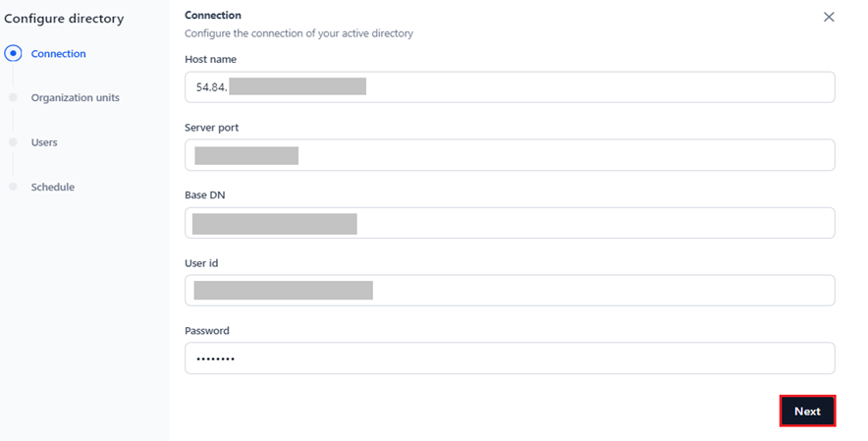Image resolution: width=868 pixels, height=441 pixels.
Task: Click the Organization units step dot
Action: tap(14, 97)
